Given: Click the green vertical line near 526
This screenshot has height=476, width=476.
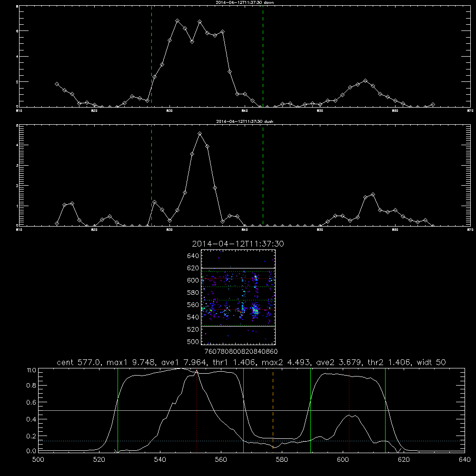Looking at the screenshot, I should (118, 410).
